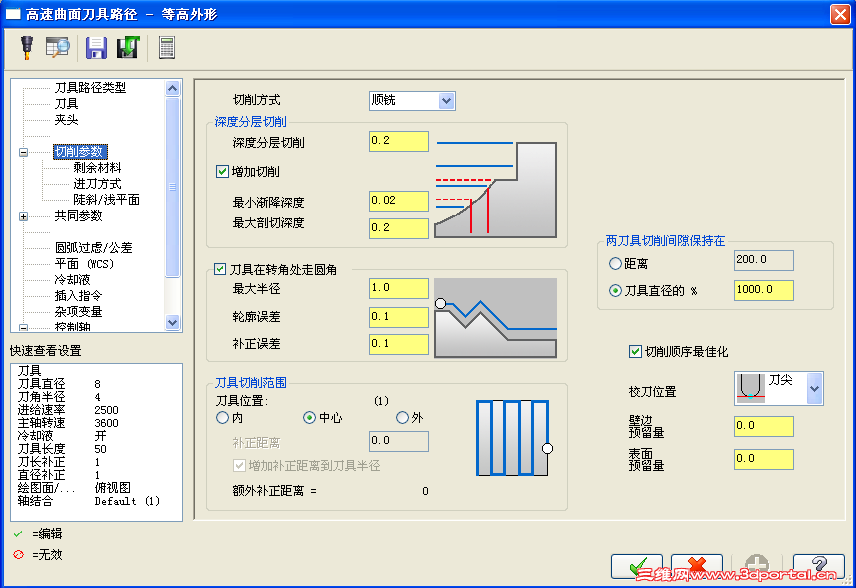The height and width of the screenshot is (588, 856).
Task: Select 刀具路径类型 in the tree
Action: (x=90, y=87)
